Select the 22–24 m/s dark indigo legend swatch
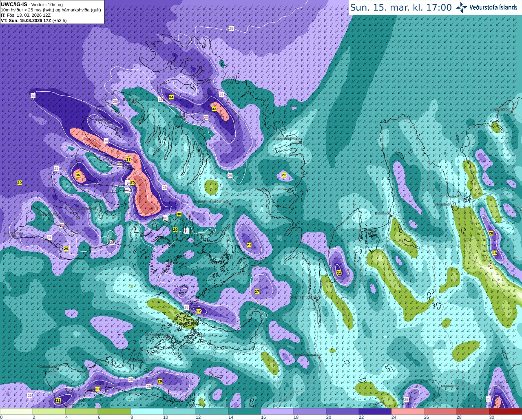 click(x=375, y=411)
